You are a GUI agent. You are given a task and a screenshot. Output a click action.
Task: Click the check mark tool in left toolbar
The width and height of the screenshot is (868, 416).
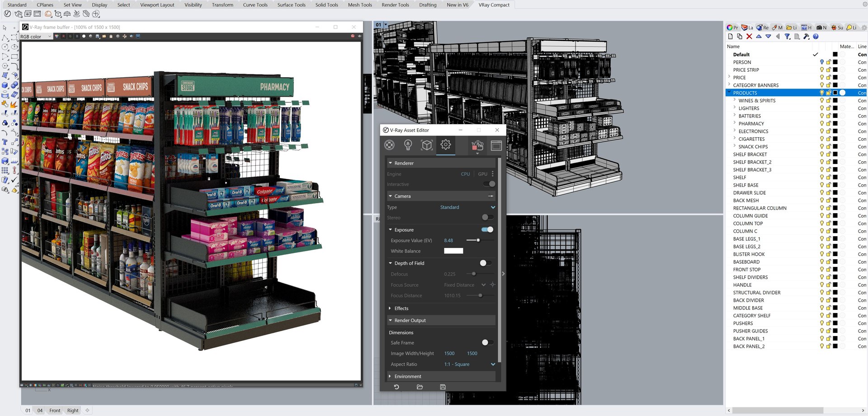(x=14, y=180)
